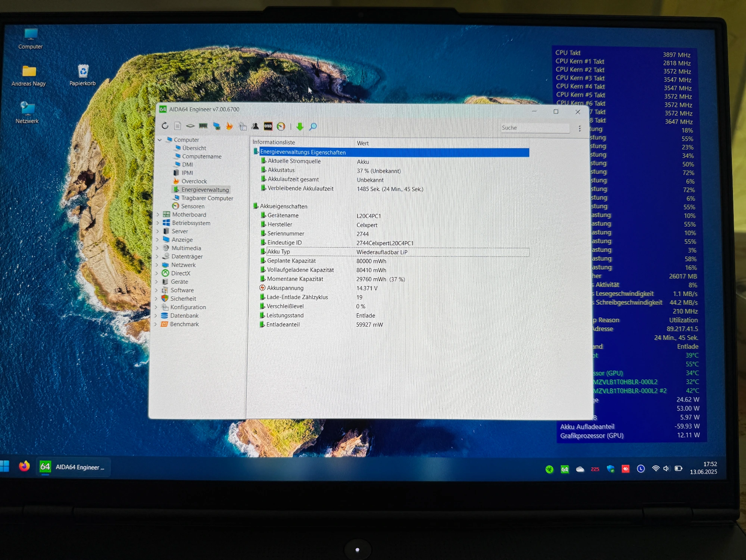The width and height of the screenshot is (746, 560).
Task: Expand the Motherboard tree node
Action: coord(158,215)
